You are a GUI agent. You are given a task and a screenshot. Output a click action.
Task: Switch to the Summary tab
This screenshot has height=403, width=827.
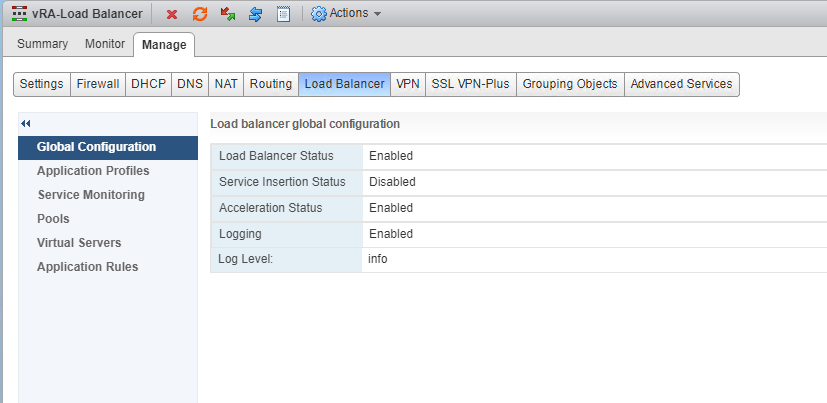tap(43, 44)
